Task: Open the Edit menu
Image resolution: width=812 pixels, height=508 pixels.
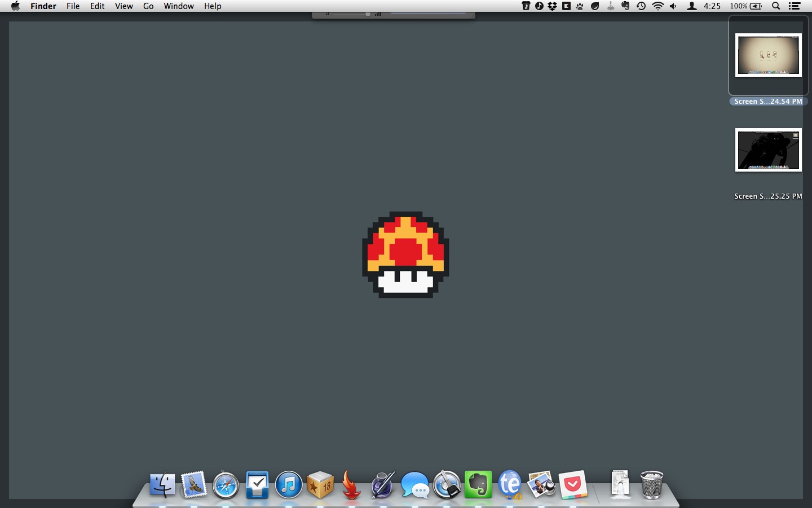Action: 97,6
